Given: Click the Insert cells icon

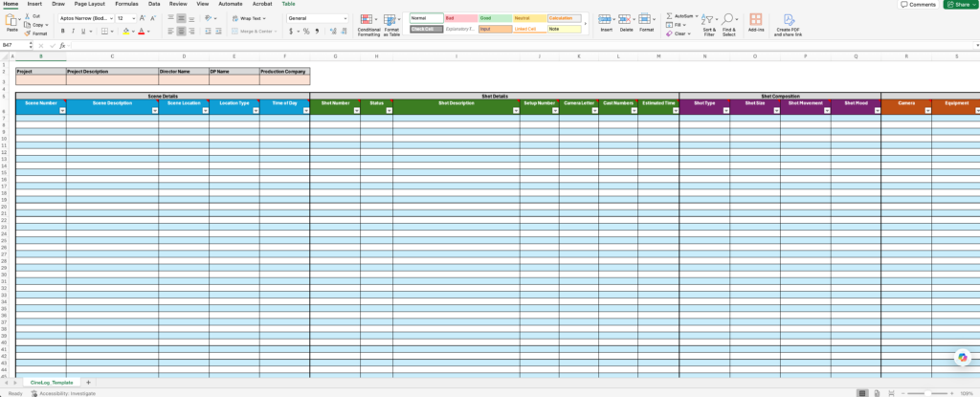Looking at the screenshot, I should [605, 19].
